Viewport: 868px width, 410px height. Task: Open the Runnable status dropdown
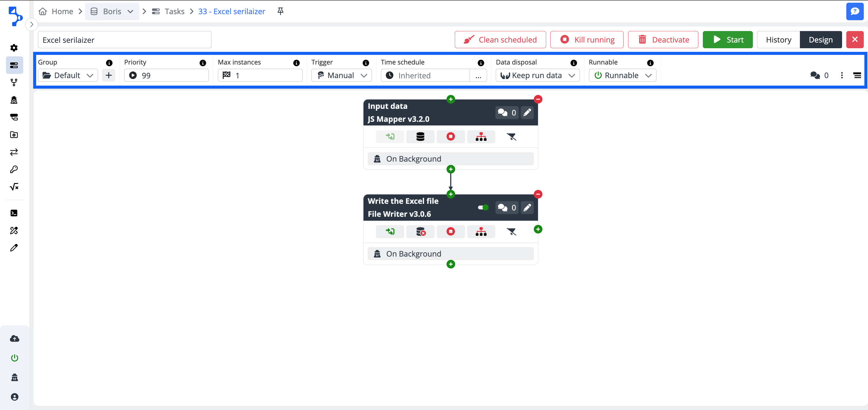[x=622, y=75]
